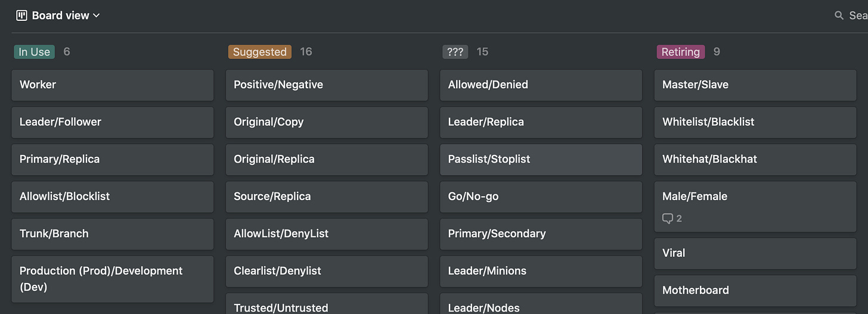This screenshot has width=868, height=314.
Task: Open the Master/Slave card
Action: pos(755,85)
